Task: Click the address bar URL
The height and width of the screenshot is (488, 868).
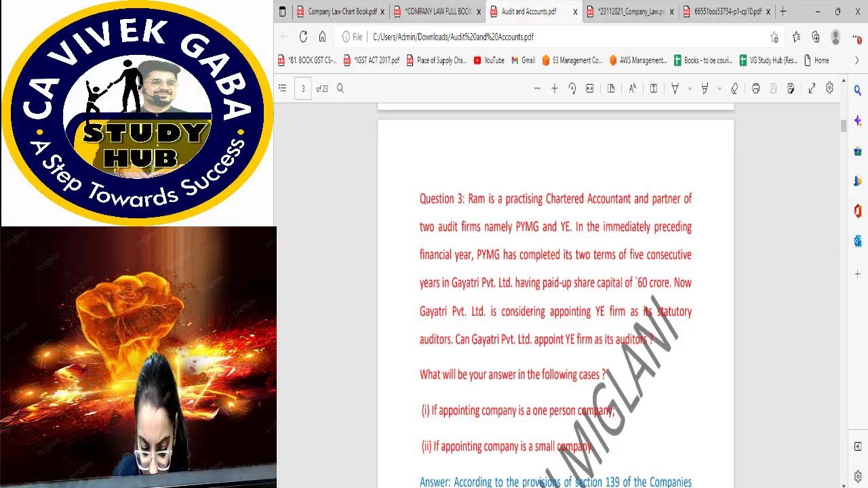Action: coord(453,37)
